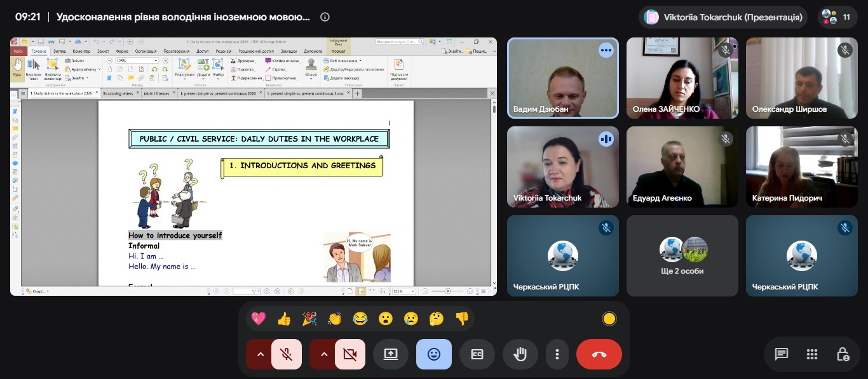Raise your hand in the meeting
The width and height of the screenshot is (868, 379).
(520, 354)
